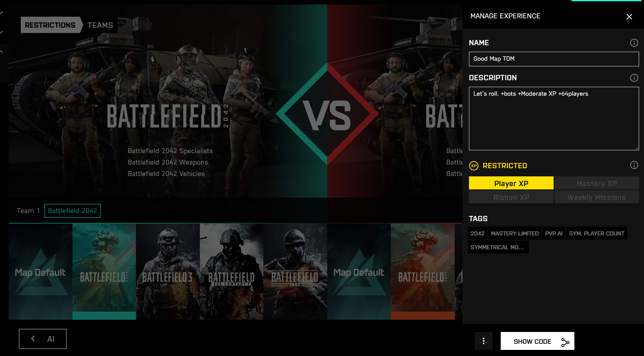This screenshot has height=356, width=644.
Task: Switch to the Teams tab
Action: point(100,25)
